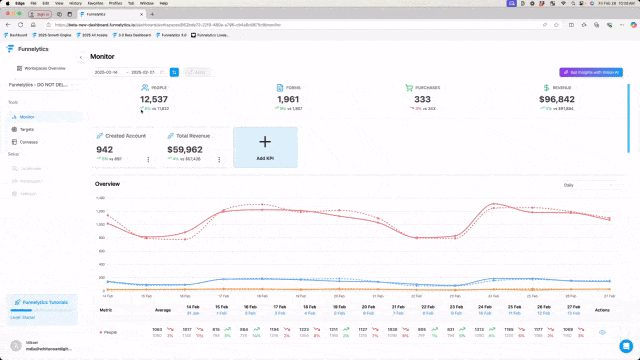Open the split screen browser icon
640x360 pixels.
tap(571, 25)
